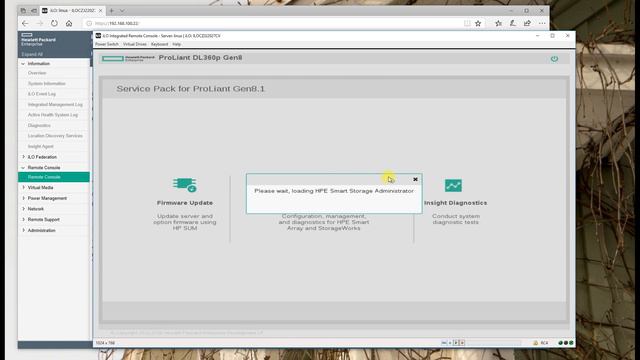Viewport: 640px width, 360px height.
Task: Expand the Power Management section
Action: pos(23,198)
